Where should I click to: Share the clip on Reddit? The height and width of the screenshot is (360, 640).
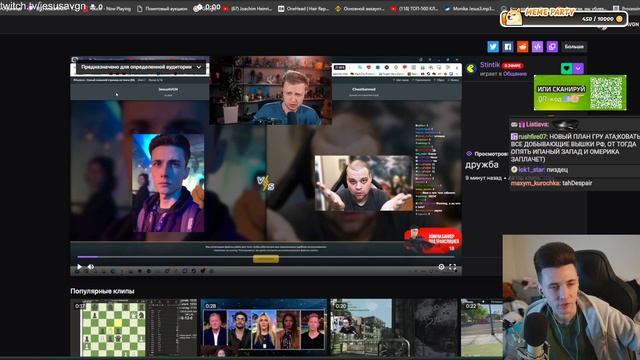click(522, 47)
